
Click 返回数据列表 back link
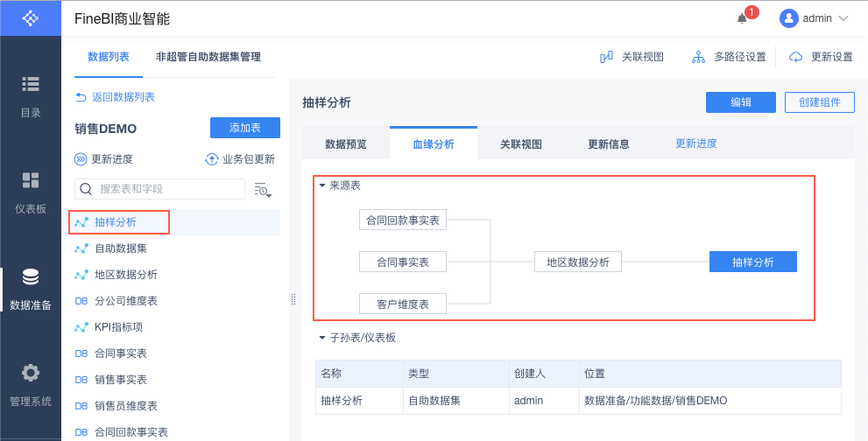click(115, 97)
